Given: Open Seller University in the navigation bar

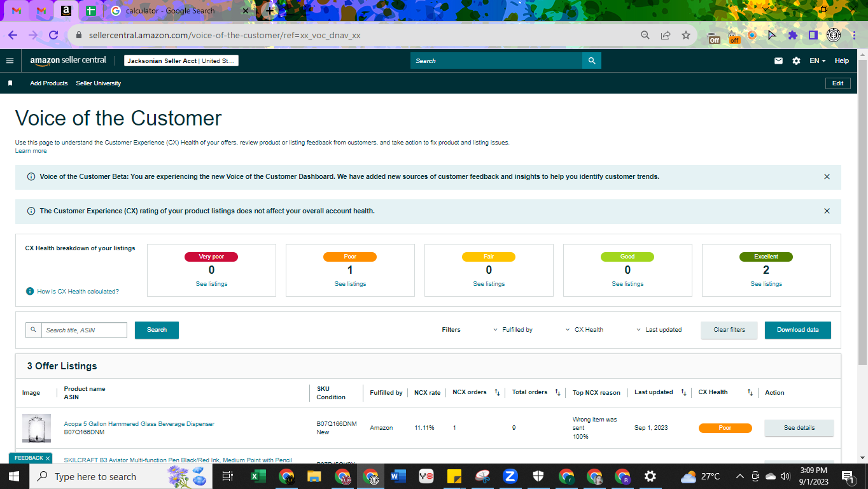Looking at the screenshot, I should click(99, 83).
